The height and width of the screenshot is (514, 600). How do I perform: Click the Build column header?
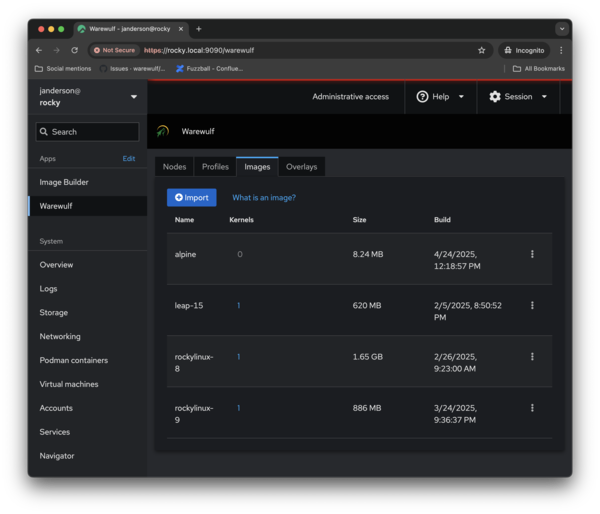[442, 220]
